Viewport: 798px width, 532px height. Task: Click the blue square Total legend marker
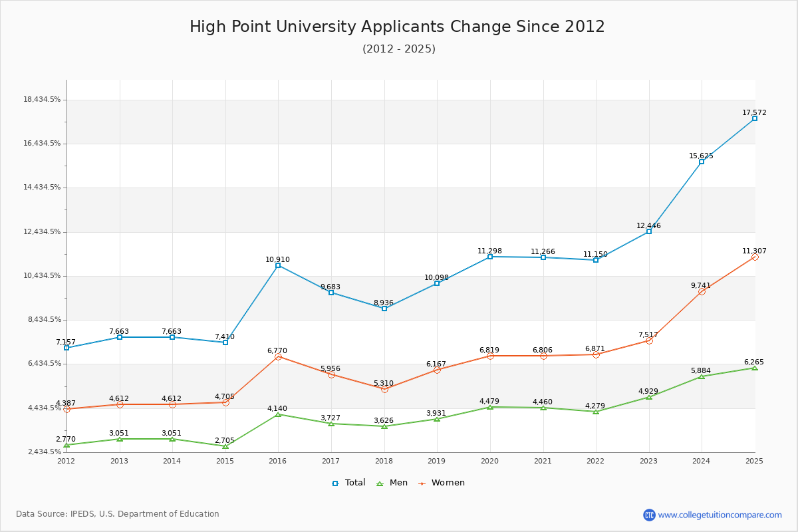coord(335,482)
